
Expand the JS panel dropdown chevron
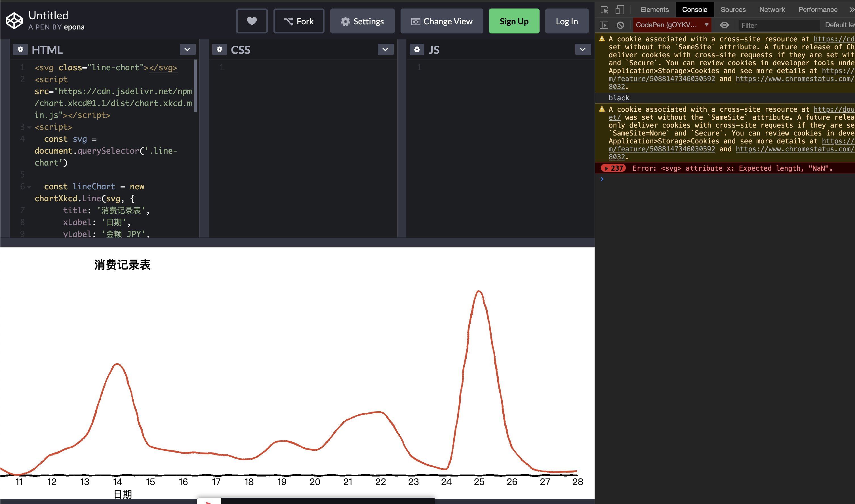click(x=583, y=50)
